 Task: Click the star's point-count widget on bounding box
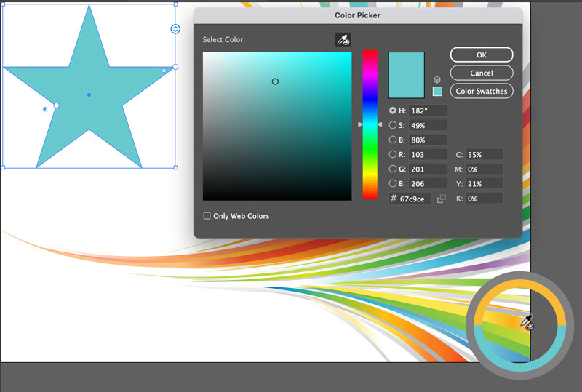click(x=175, y=29)
